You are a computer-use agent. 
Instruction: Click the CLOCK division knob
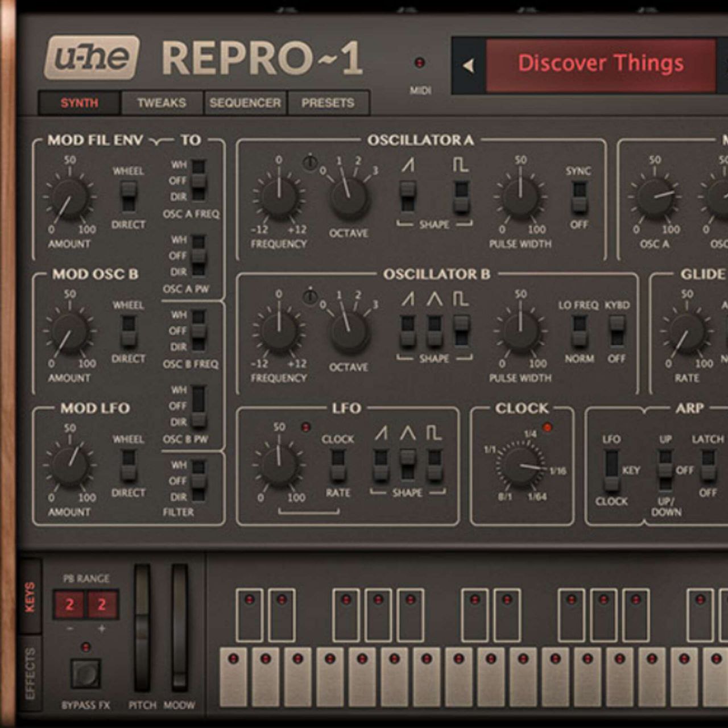[521, 466]
